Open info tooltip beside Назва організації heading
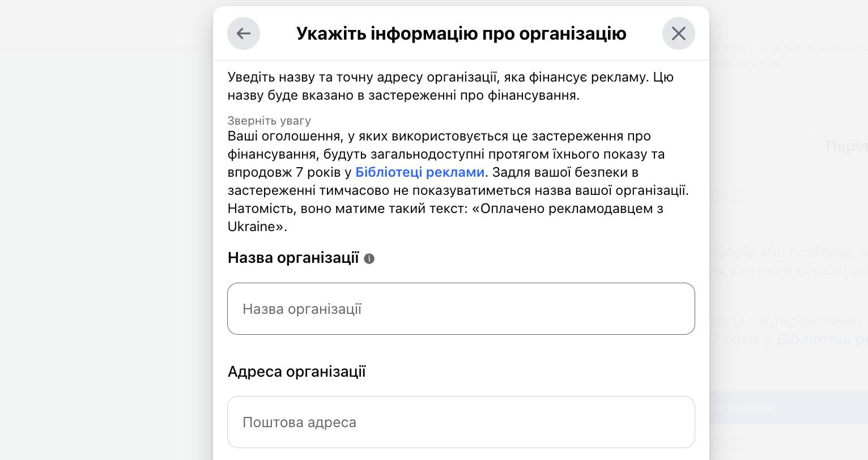The height and width of the screenshot is (460, 868). click(369, 259)
